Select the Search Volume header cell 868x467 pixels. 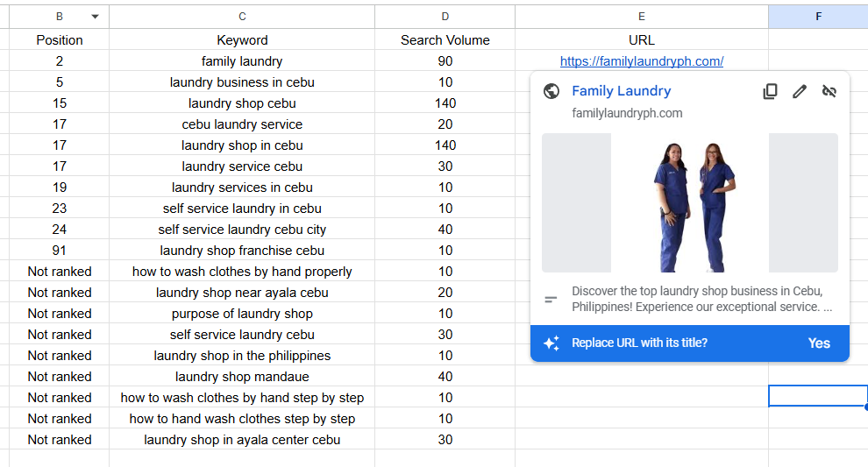tap(445, 39)
